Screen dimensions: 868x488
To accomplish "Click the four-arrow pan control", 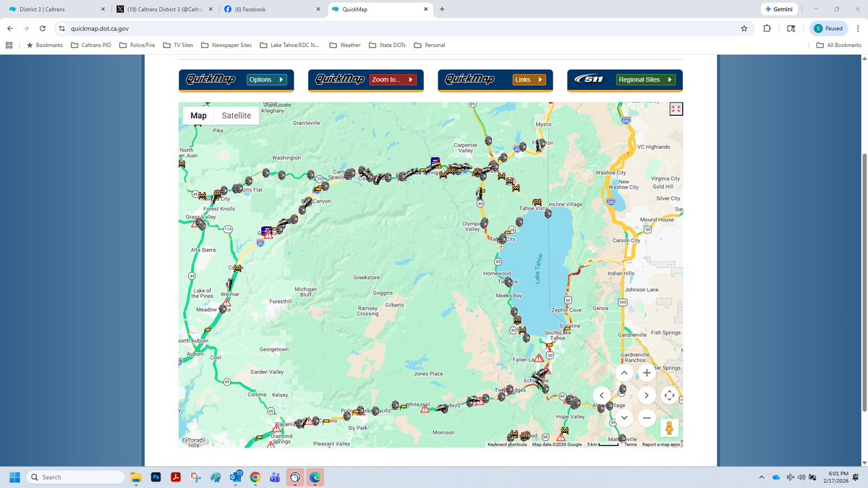I will tap(669, 395).
